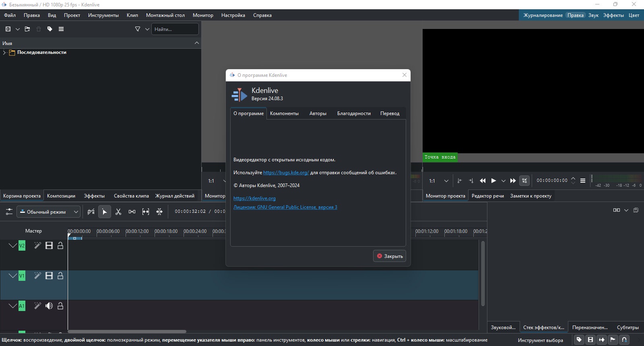
Task: Expand the Последовательности folder
Action: (x=4, y=52)
